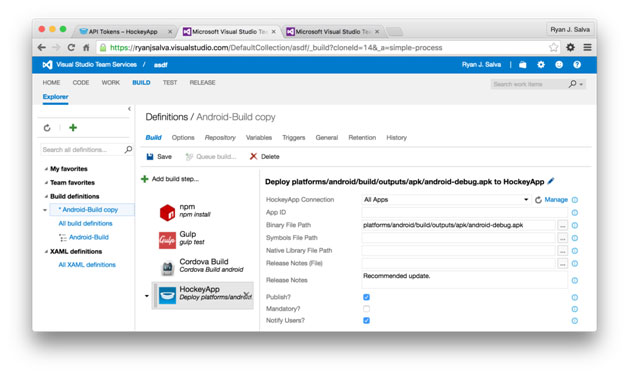This screenshot has height=376, width=628.
Task: Browse for Native Library File Path
Action: click(563, 251)
